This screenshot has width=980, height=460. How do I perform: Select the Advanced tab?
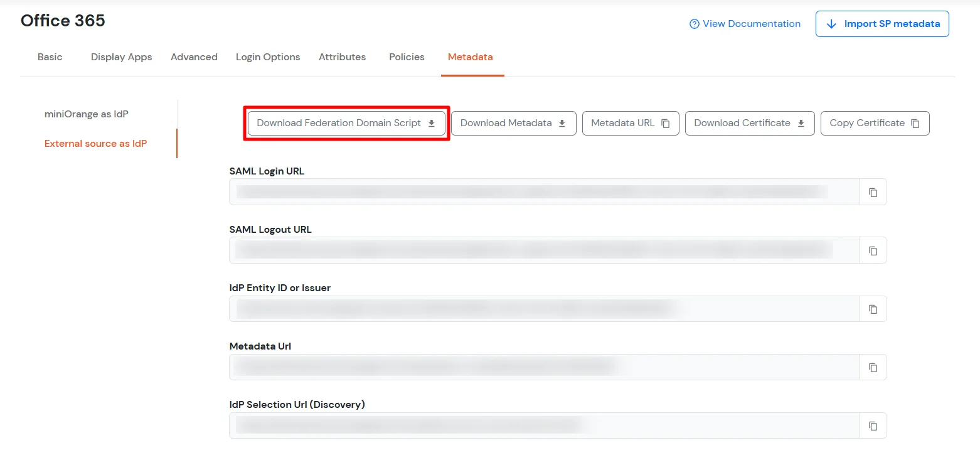coord(194,56)
